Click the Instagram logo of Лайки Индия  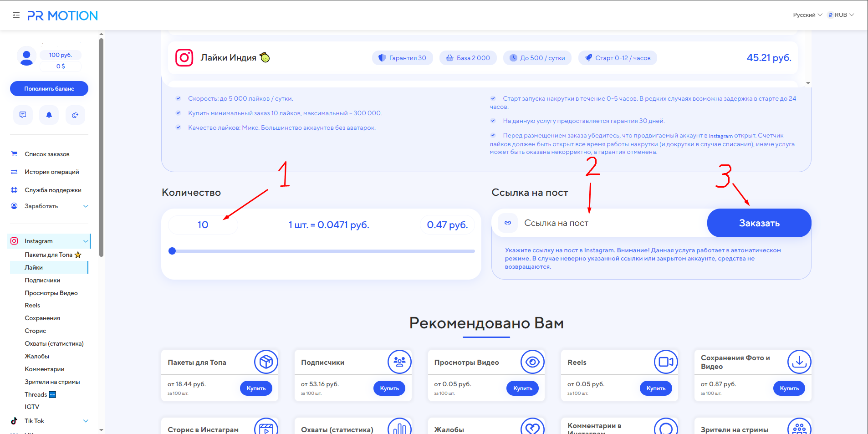tap(184, 58)
